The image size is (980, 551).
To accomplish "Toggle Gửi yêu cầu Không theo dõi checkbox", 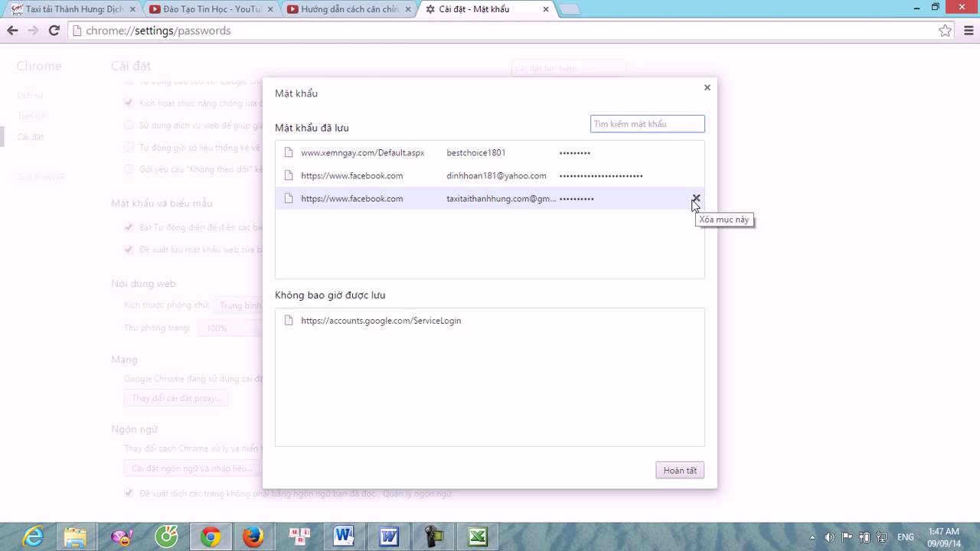I will (129, 169).
